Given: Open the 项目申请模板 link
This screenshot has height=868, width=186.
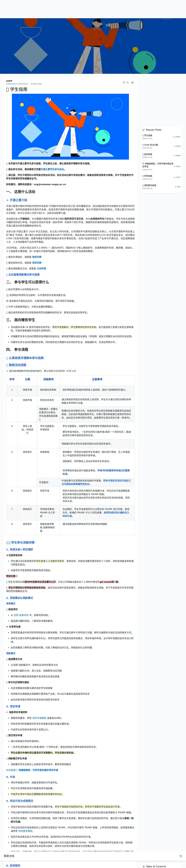Looking at the screenshot, I should coord(39,718).
